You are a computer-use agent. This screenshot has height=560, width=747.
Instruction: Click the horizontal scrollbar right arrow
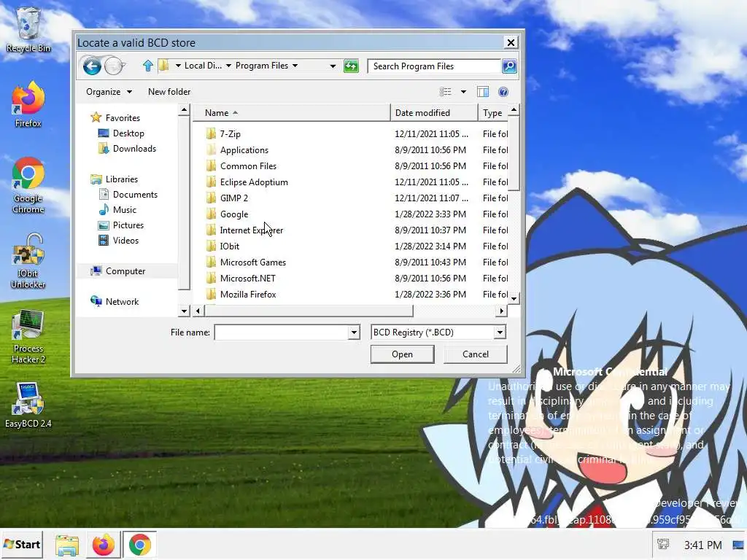(501, 311)
